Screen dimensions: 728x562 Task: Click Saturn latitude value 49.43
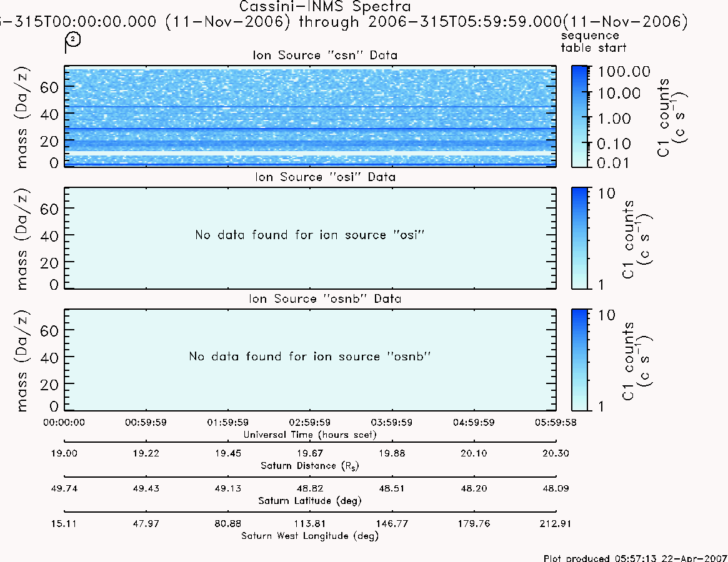point(146,489)
